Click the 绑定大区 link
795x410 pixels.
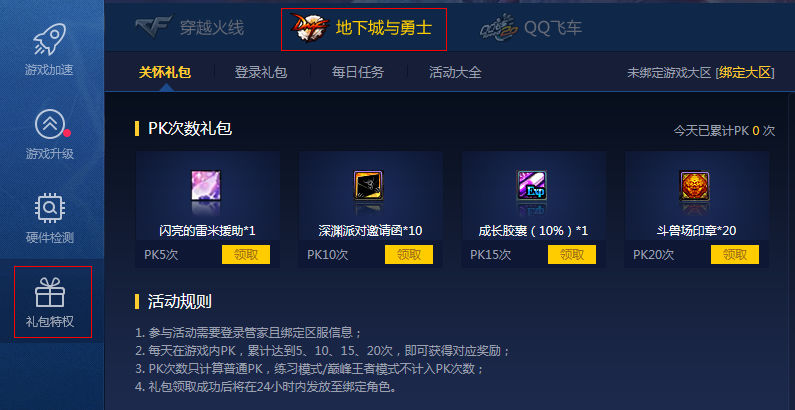coord(744,72)
